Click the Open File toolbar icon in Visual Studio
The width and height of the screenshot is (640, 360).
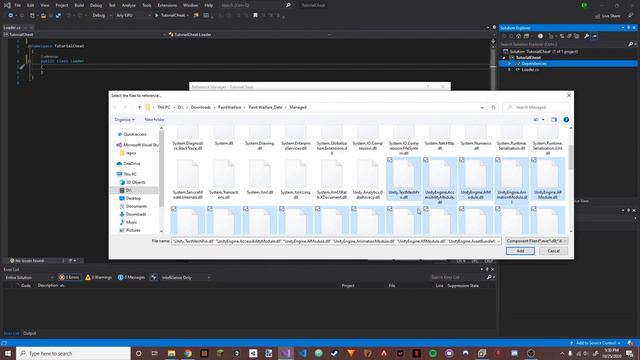tap(43, 16)
